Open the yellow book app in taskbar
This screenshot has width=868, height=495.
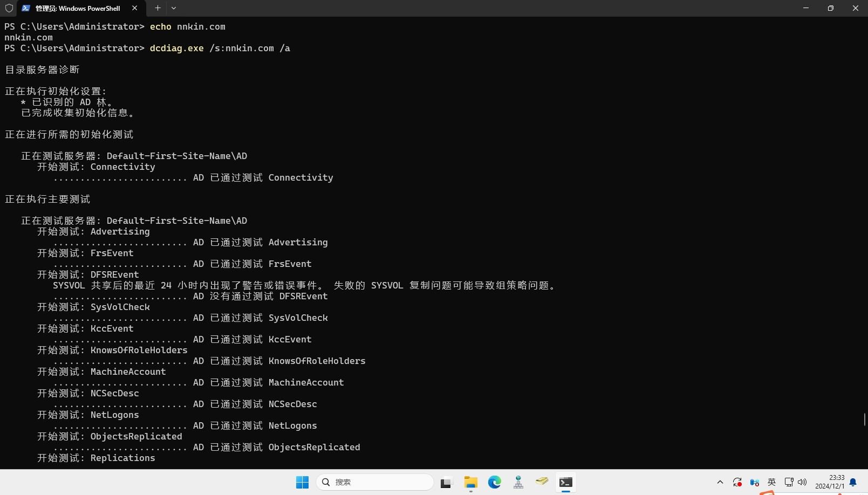tap(542, 482)
